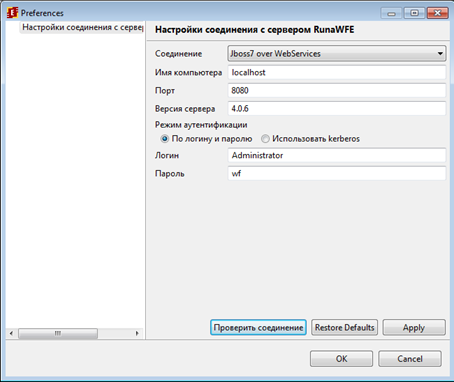Click the Версия сервера field showing 4.0.6
The width and height of the screenshot is (454, 382).
[x=337, y=109]
